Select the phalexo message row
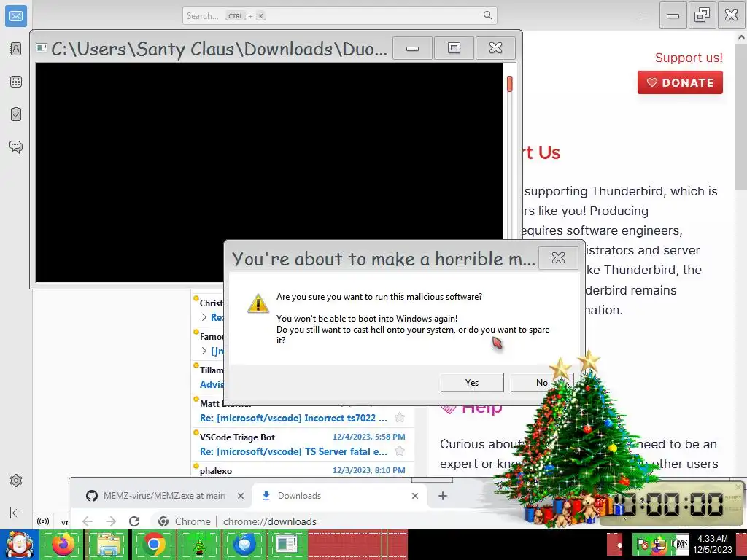747x560 pixels. (x=303, y=470)
